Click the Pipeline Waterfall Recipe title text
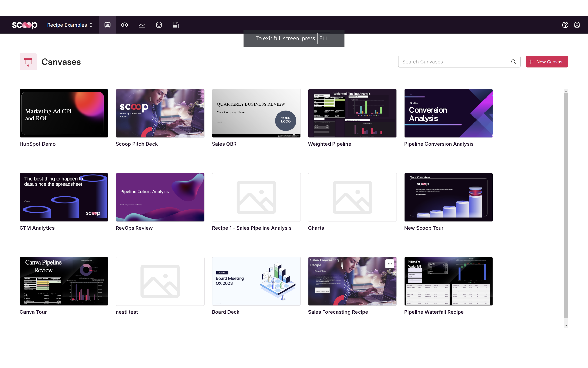Screen dimensions: 588x368 (x=434, y=312)
